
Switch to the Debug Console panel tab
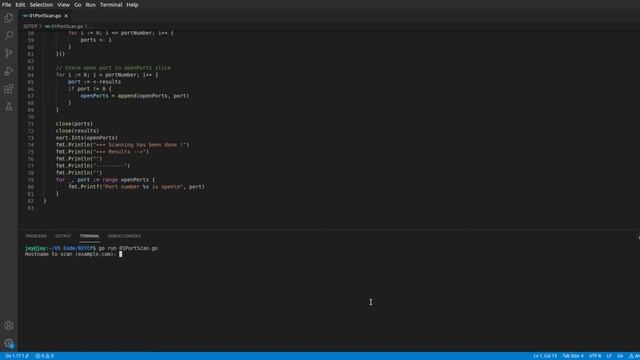(x=124, y=236)
